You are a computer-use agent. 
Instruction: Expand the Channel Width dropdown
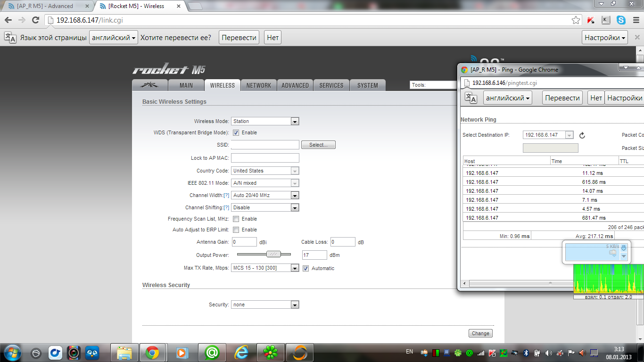pyautogui.click(x=265, y=195)
